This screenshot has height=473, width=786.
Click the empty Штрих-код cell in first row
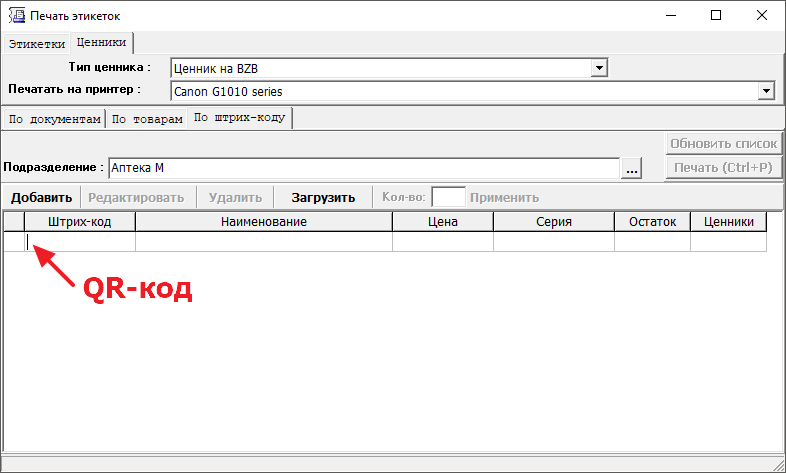(80, 242)
